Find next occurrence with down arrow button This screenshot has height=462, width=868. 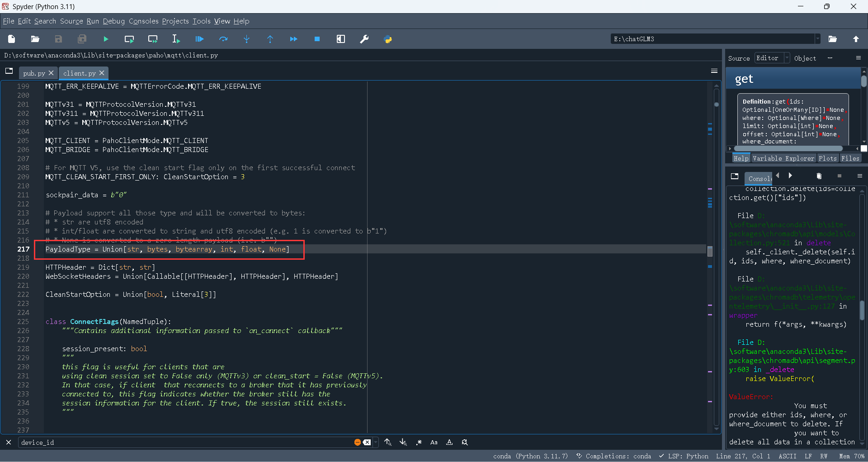403,443
